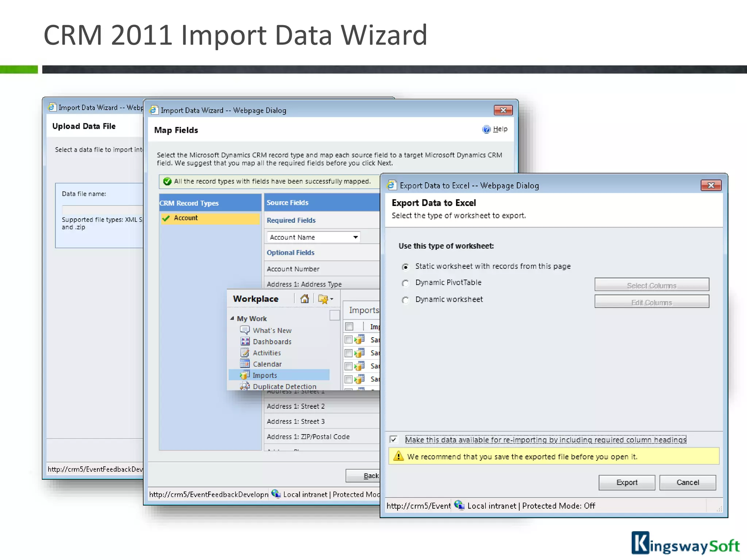Click the Data file name input field
Image resolution: width=747 pixels, height=560 pixels.
point(102,210)
